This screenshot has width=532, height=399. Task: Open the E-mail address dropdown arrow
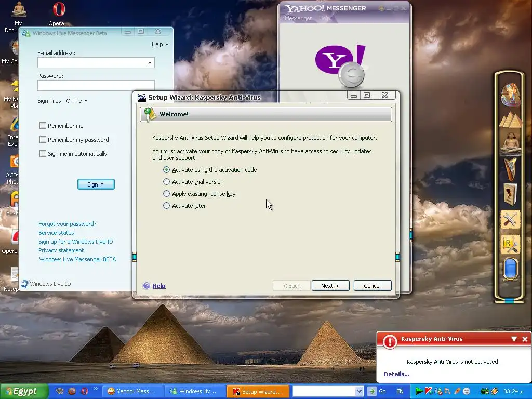(150, 63)
